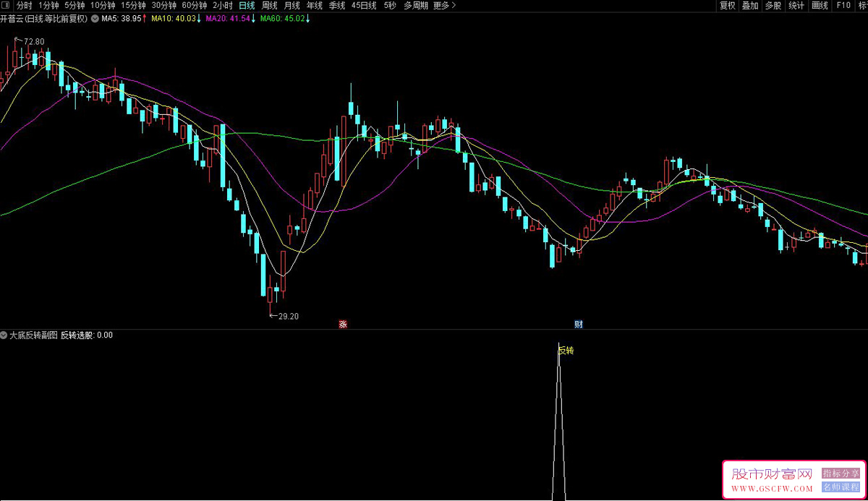Image resolution: width=868 pixels, height=501 pixels.
Task: Click the blue 财 financial report marker
Action: click(x=579, y=325)
